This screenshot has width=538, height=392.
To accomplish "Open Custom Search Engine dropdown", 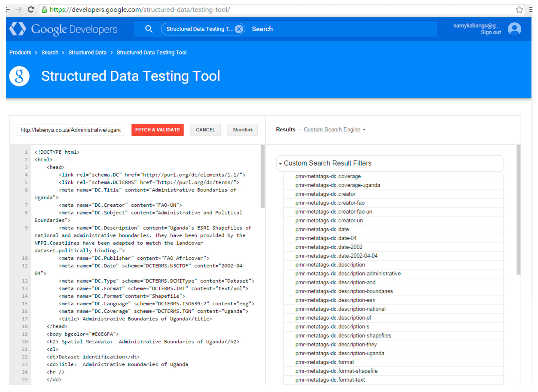I will (334, 130).
